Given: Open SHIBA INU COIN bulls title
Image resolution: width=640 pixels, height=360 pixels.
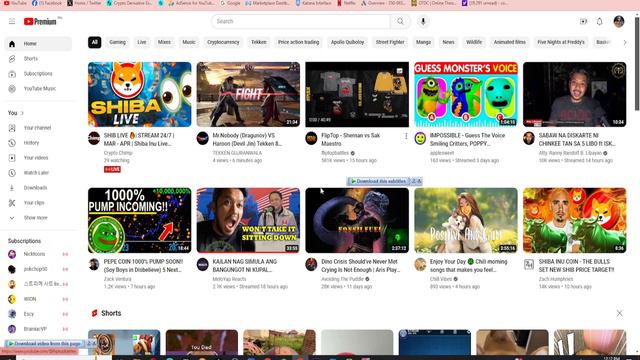Looking at the screenshot, I should [576, 265].
